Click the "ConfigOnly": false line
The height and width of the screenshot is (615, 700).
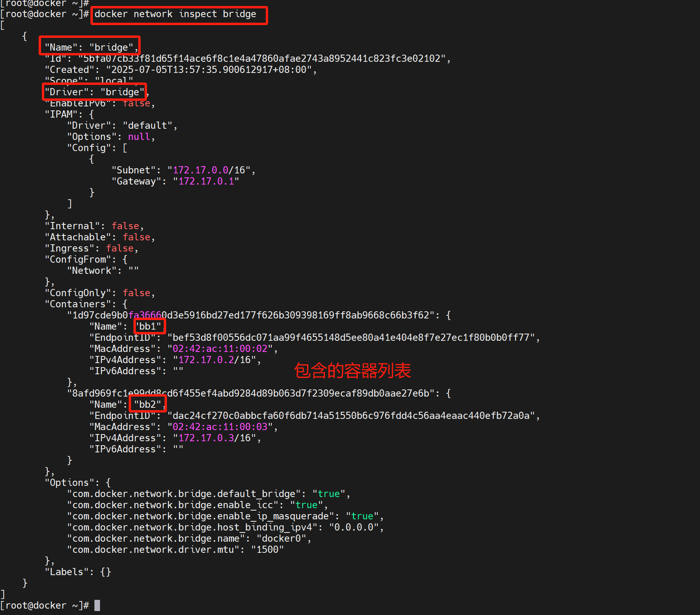pyautogui.click(x=100, y=293)
